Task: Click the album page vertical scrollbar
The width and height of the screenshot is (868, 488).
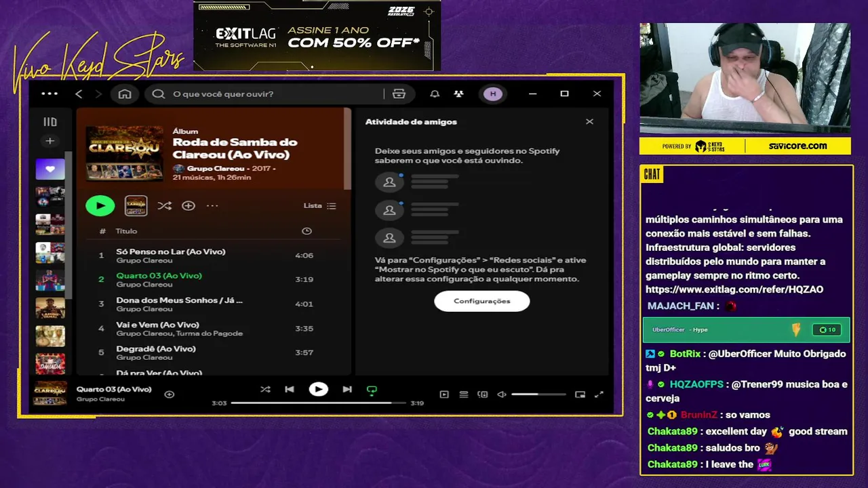Action: pos(348,149)
